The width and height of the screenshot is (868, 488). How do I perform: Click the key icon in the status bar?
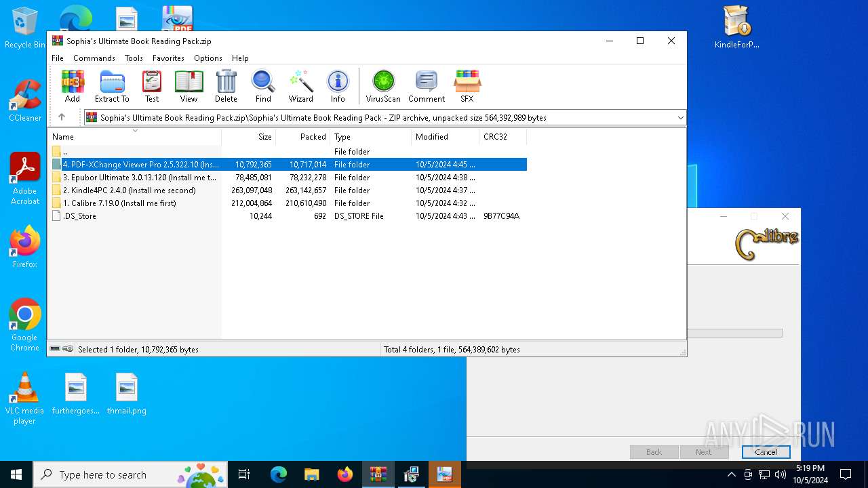point(68,349)
